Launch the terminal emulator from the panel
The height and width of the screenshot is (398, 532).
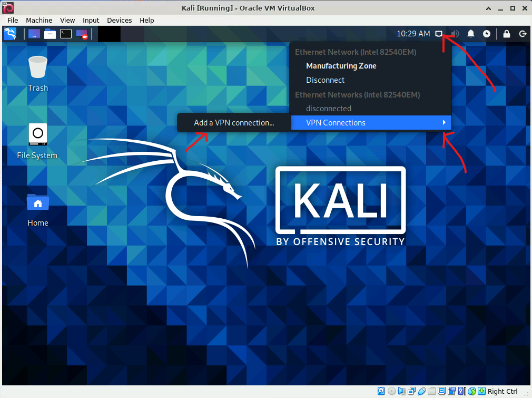66,34
